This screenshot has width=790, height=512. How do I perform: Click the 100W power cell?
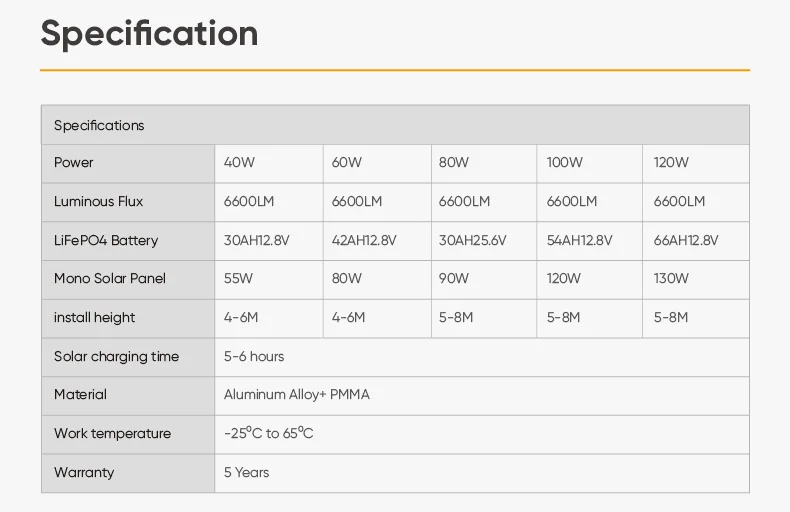565,162
